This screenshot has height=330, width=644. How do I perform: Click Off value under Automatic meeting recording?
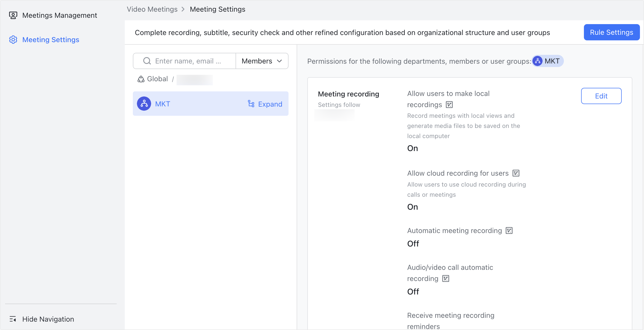click(413, 244)
